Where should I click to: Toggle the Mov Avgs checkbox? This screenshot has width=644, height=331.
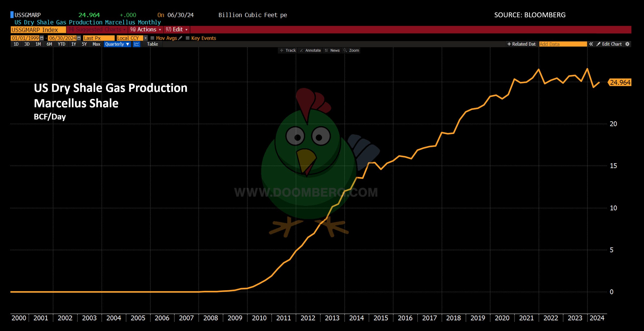(152, 38)
